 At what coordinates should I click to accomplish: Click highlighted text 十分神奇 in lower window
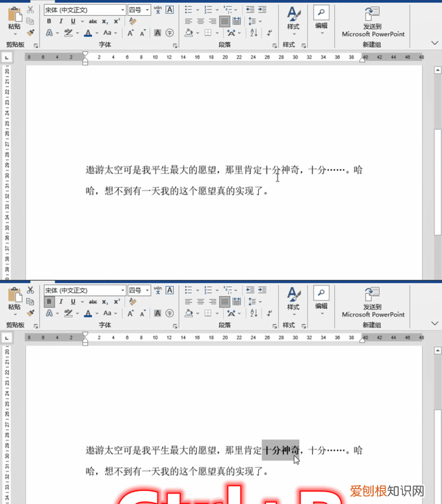pyautogui.click(x=280, y=450)
